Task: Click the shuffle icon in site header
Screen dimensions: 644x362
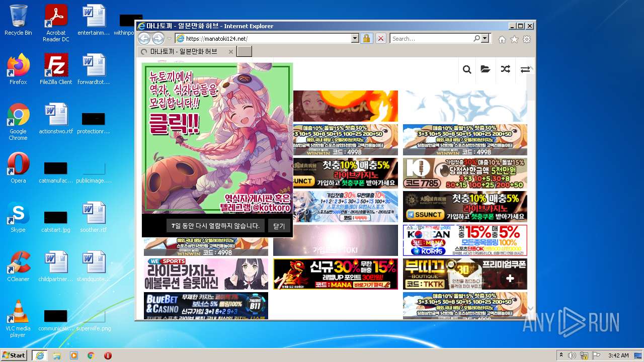Action: pyautogui.click(x=506, y=69)
